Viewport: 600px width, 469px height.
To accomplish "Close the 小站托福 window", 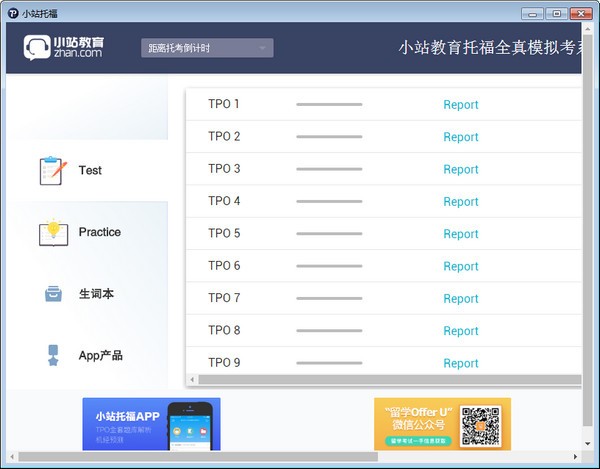I will pyautogui.click(x=581, y=14).
